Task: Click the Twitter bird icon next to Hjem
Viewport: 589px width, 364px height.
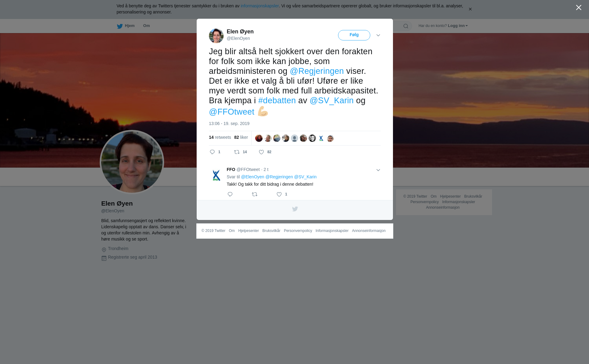Action: [120, 26]
